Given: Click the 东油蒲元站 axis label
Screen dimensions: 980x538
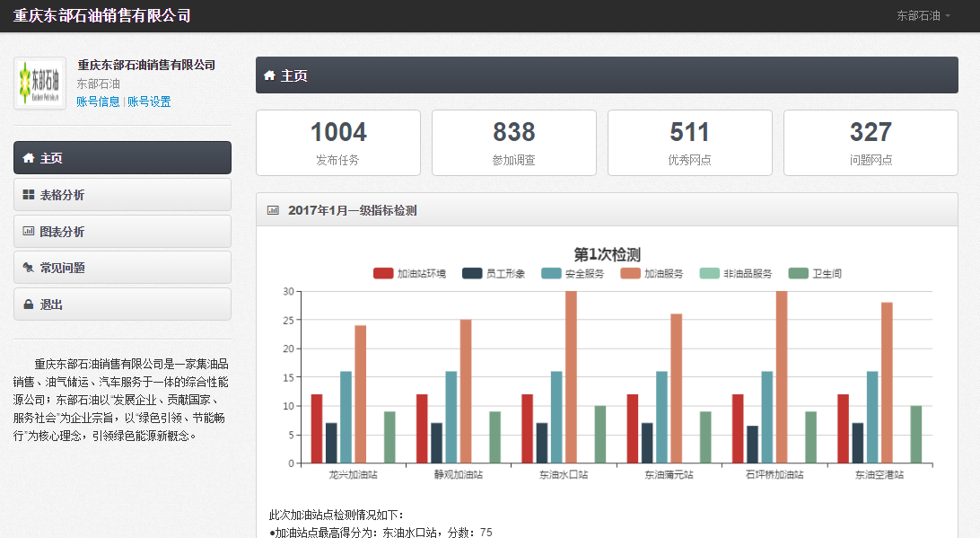Looking at the screenshot, I should (669, 475).
